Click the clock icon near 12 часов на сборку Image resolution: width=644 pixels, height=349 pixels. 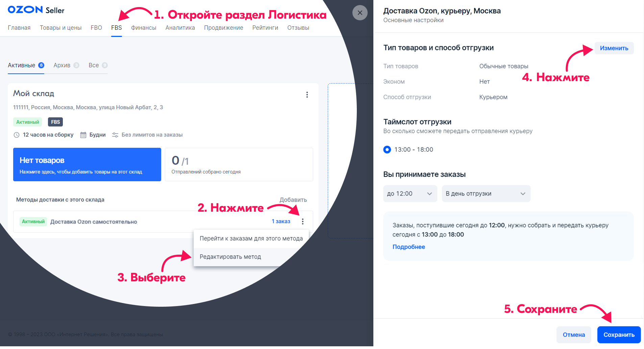17,135
